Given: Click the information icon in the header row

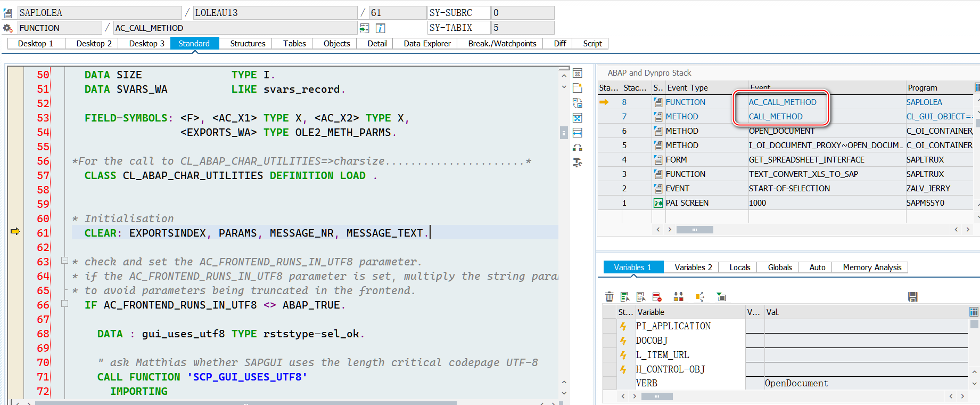Looking at the screenshot, I should click(x=380, y=28).
